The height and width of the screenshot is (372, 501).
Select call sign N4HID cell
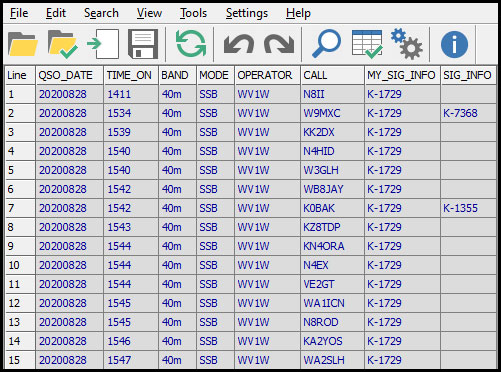point(333,151)
